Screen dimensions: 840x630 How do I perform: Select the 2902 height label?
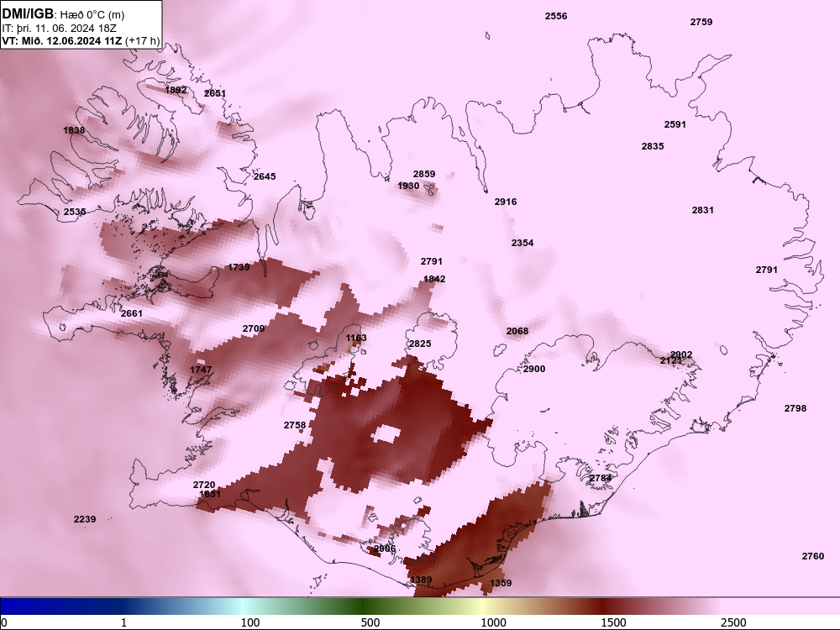pyautogui.click(x=681, y=354)
